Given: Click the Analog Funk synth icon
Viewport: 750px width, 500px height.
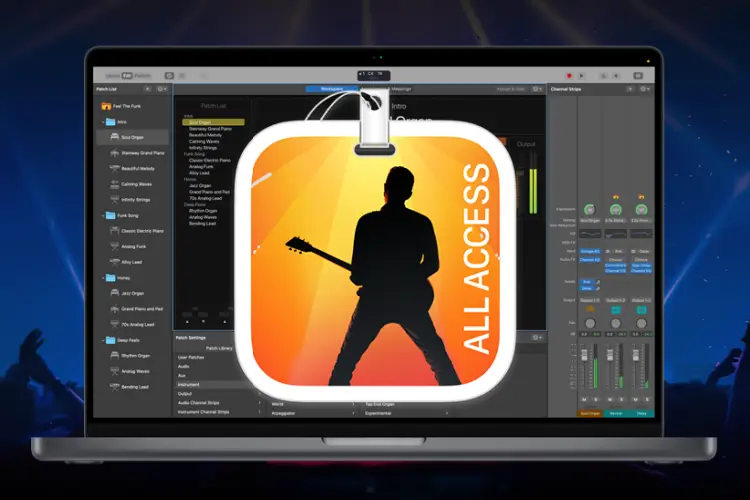Looking at the screenshot, I should click(114, 246).
